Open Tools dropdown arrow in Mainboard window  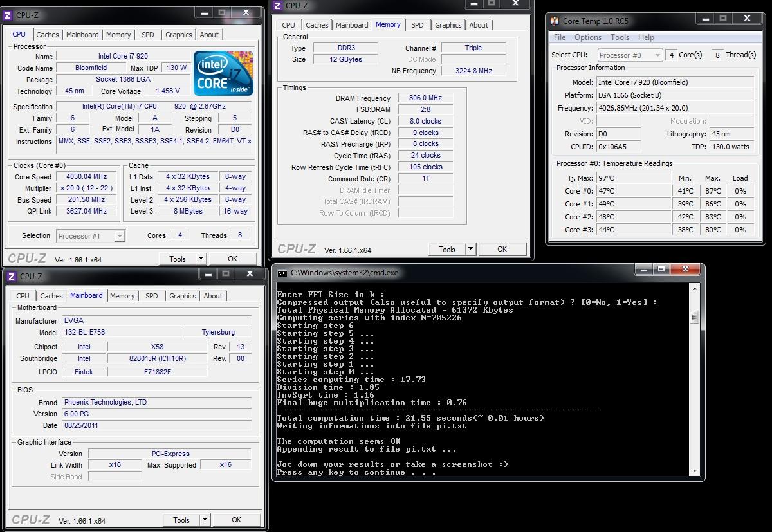[205, 520]
